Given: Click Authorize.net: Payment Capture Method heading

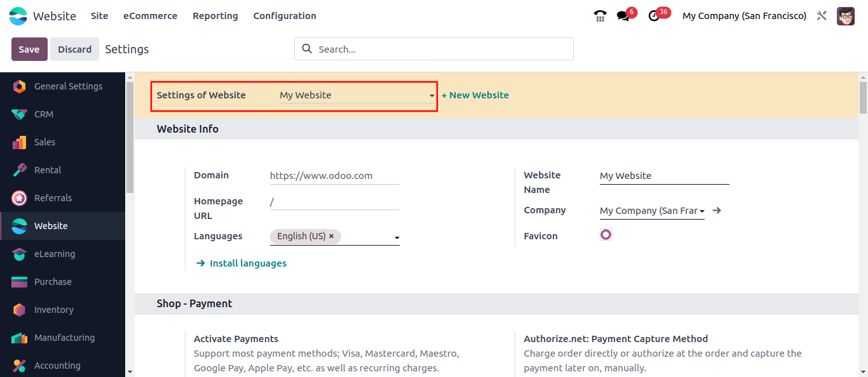Looking at the screenshot, I should click(616, 339).
